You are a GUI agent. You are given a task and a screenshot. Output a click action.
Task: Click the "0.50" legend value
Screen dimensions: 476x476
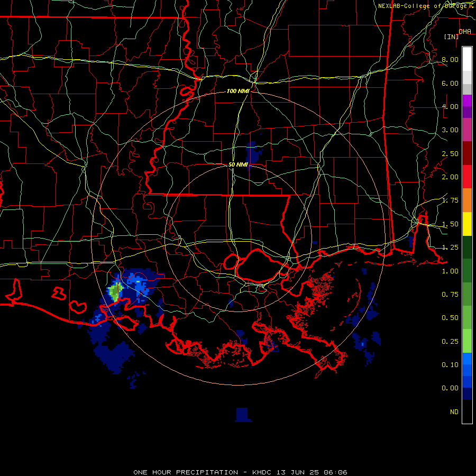point(450,318)
